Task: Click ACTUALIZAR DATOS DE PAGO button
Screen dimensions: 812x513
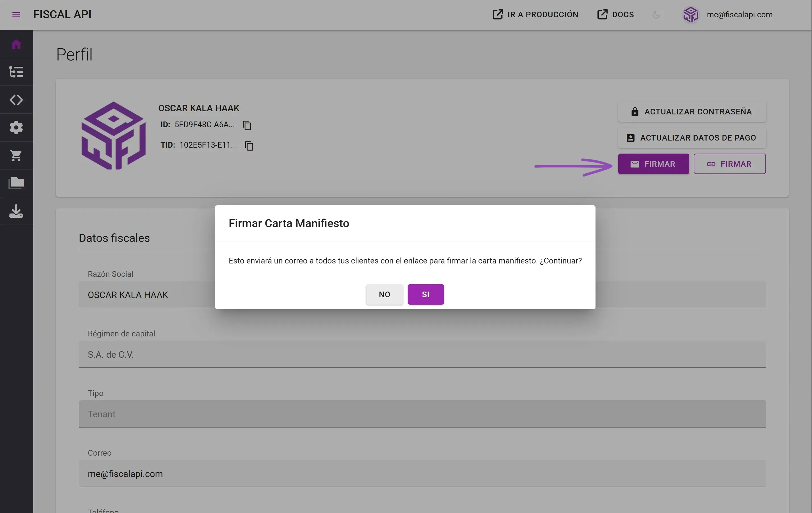Action: (692, 138)
